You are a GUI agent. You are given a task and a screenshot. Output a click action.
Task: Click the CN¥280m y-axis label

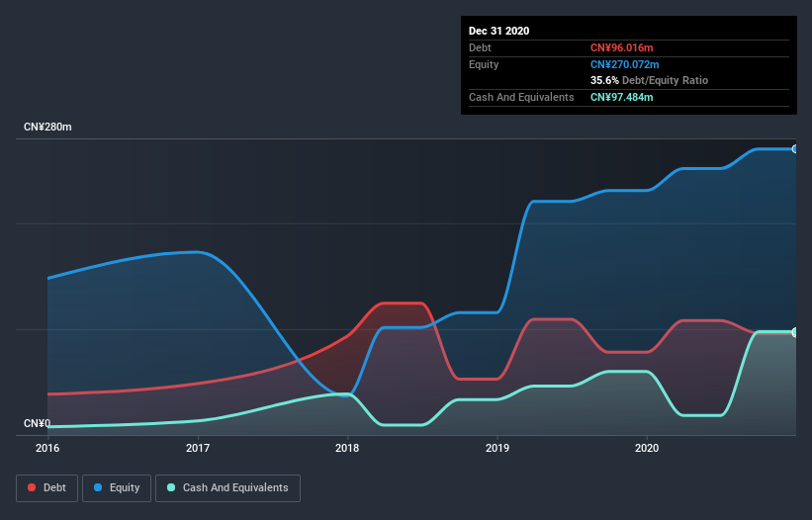[x=47, y=127]
